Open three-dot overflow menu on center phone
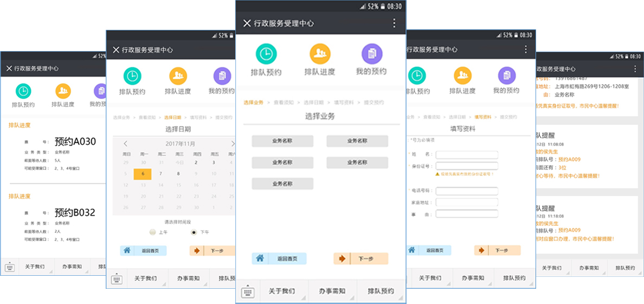 coord(394,23)
